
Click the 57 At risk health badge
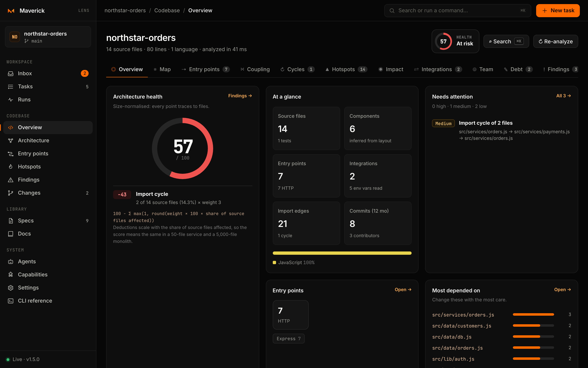tap(455, 41)
